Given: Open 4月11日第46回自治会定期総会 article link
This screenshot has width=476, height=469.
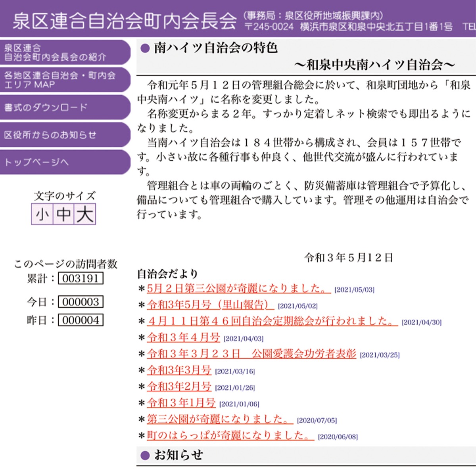Looking at the screenshot, I should [x=272, y=321].
